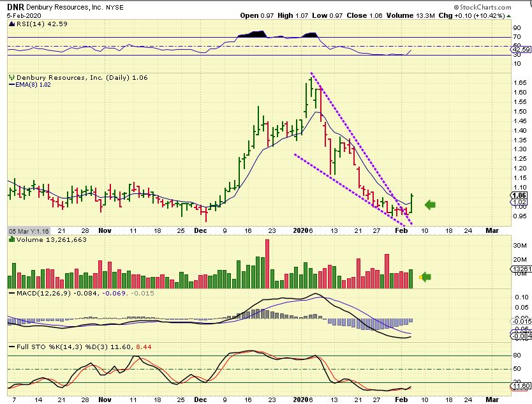Click the green up-triangle beside Chg percentage
This screenshot has height=404, width=532.
(x=509, y=15)
